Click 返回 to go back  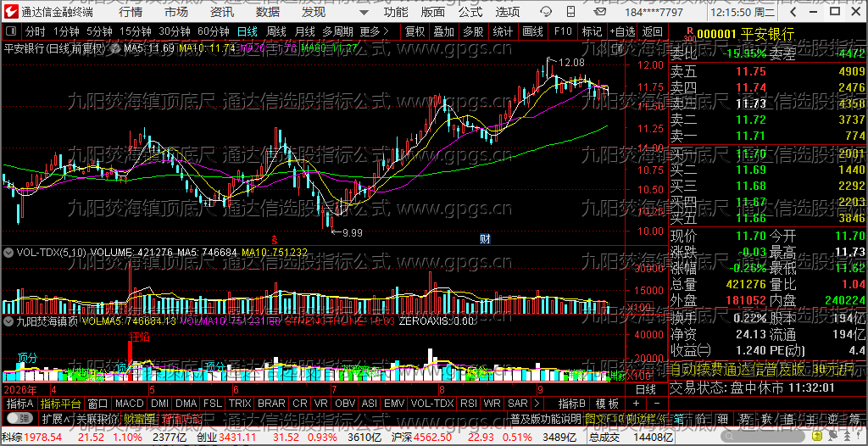coord(652,31)
